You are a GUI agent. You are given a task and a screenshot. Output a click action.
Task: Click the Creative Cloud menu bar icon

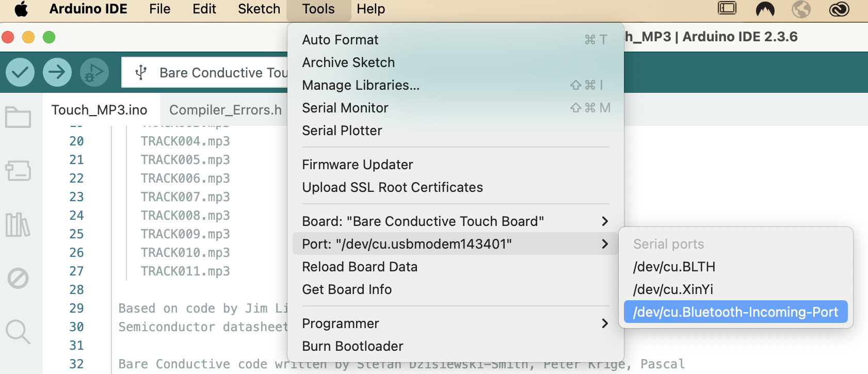point(839,9)
